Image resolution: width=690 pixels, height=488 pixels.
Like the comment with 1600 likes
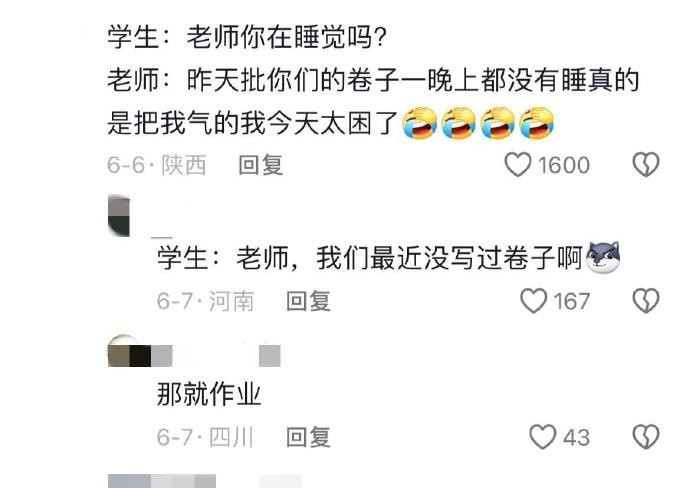518,165
